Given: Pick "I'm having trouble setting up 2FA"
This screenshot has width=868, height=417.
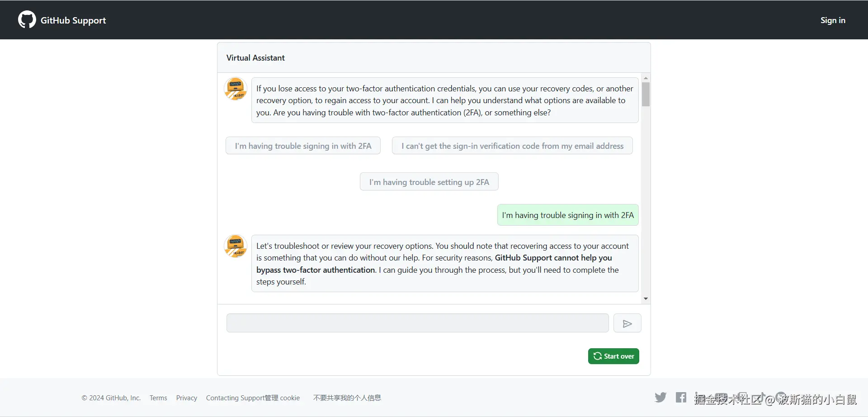Looking at the screenshot, I should click(429, 182).
